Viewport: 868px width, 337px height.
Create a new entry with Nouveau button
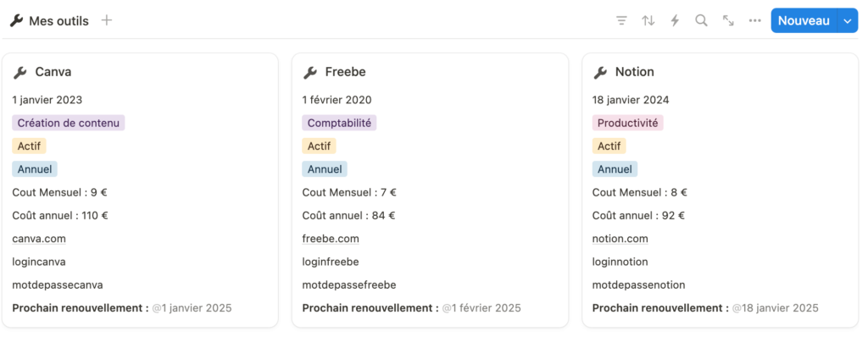point(804,21)
